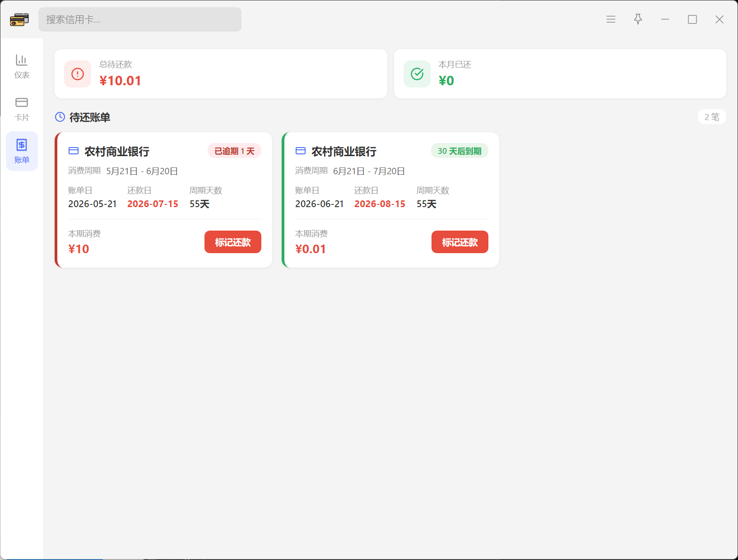738x560 pixels.
Task: Open the 仪表 dashboard sidebar icon
Action: tap(22, 66)
